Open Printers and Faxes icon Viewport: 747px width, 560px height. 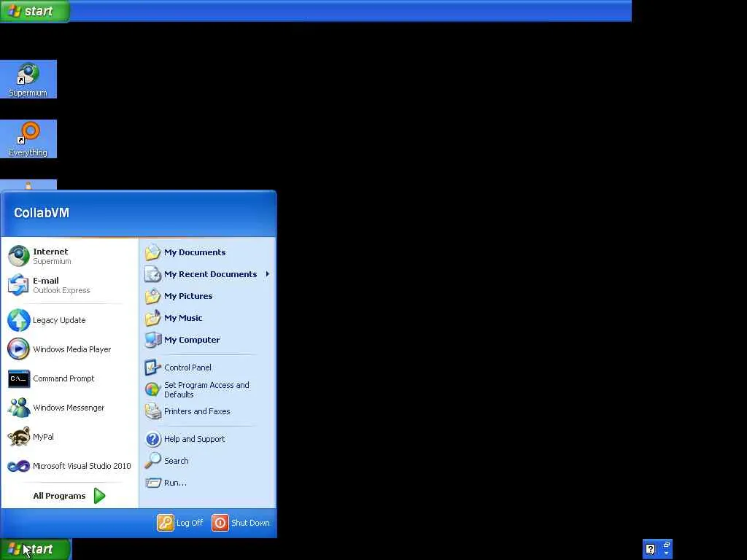pos(153,411)
